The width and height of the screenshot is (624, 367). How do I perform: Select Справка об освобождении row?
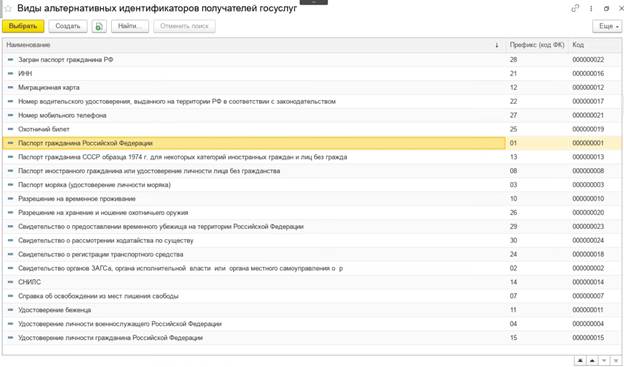pyautogui.click(x=312, y=296)
